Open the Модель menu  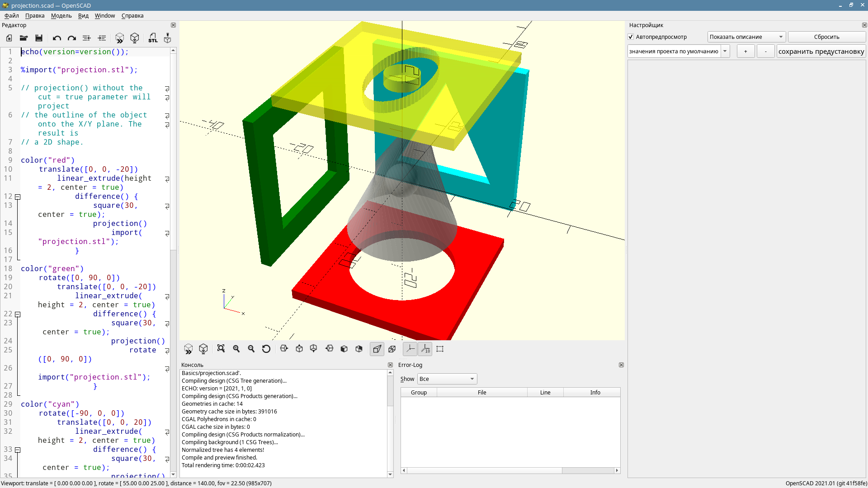click(61, 16)
